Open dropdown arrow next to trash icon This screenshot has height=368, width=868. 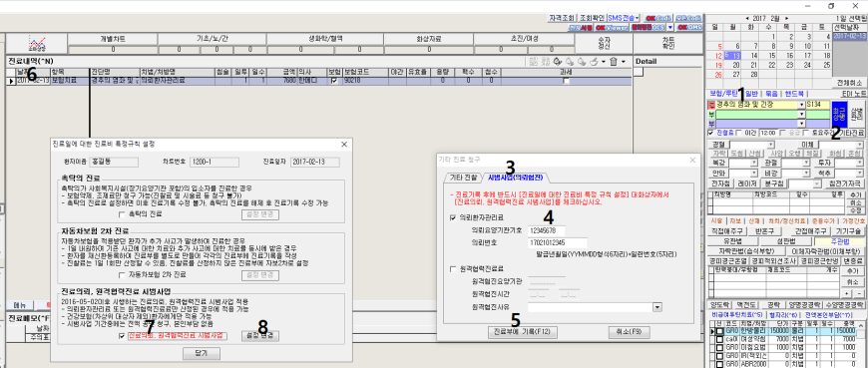(624, 62)
